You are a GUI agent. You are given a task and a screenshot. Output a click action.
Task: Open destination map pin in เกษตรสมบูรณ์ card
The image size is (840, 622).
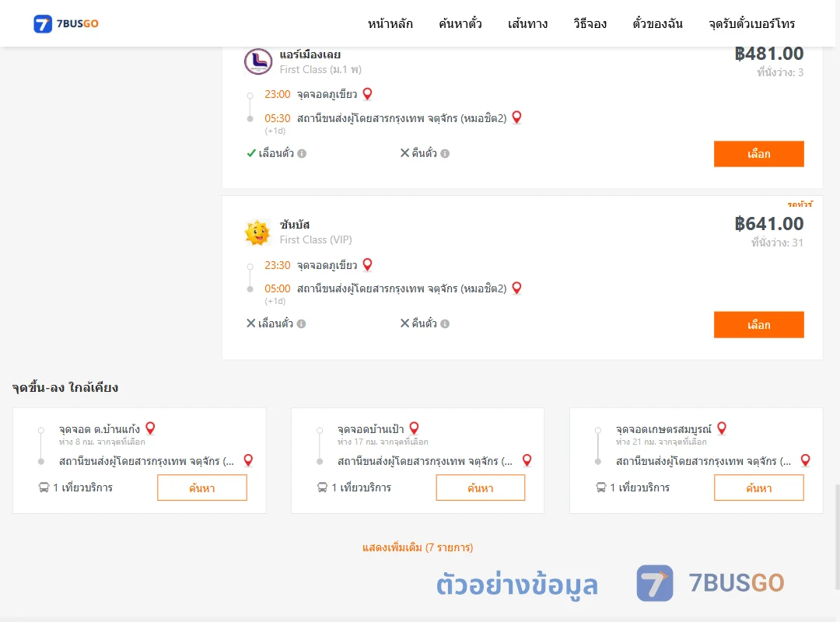coord(805,460)
